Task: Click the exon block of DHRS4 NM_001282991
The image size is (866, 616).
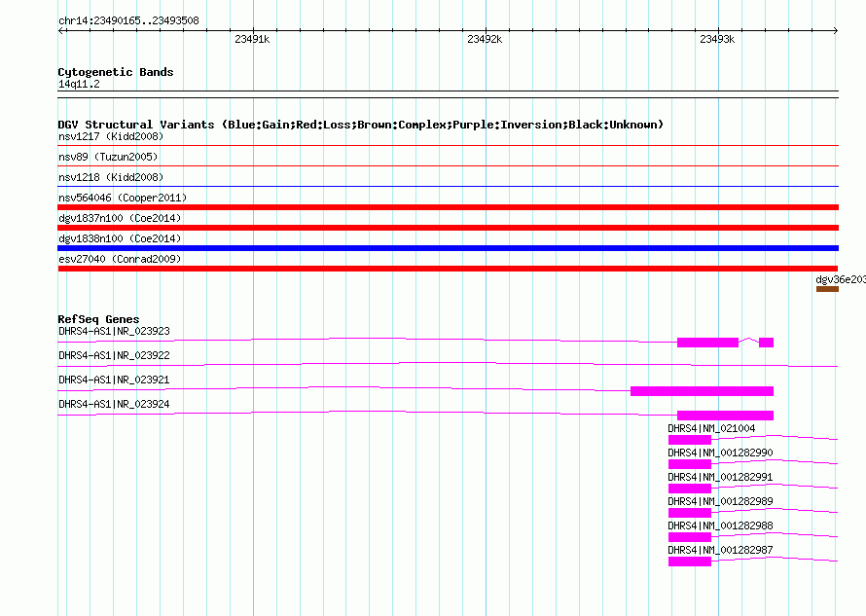Action: (x=690, y=489)
